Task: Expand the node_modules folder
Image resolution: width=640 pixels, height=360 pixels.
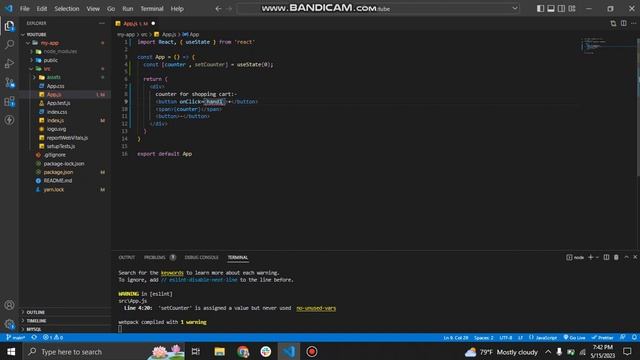Action: point(31,51)
